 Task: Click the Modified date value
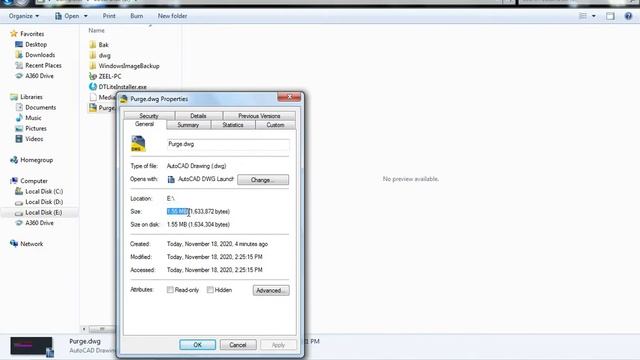click(215, 257)
